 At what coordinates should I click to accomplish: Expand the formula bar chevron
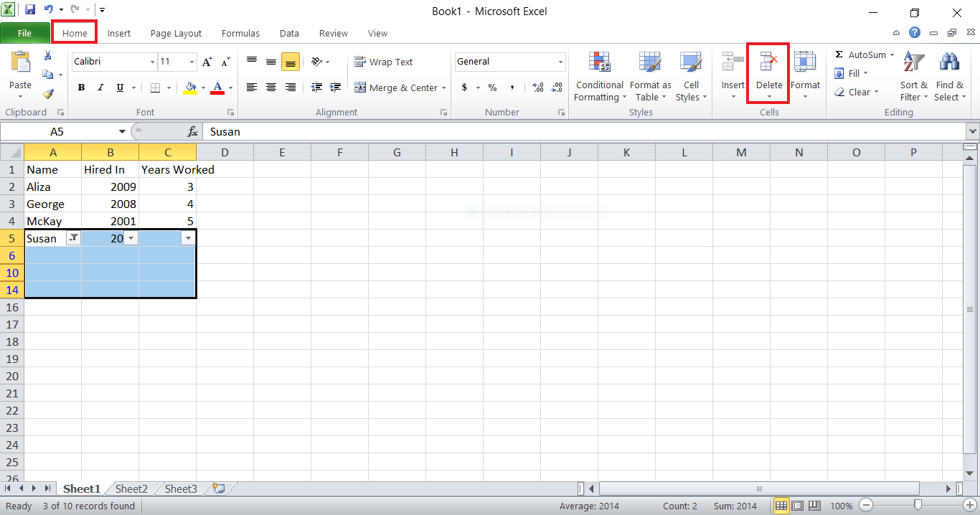[973, 131]
